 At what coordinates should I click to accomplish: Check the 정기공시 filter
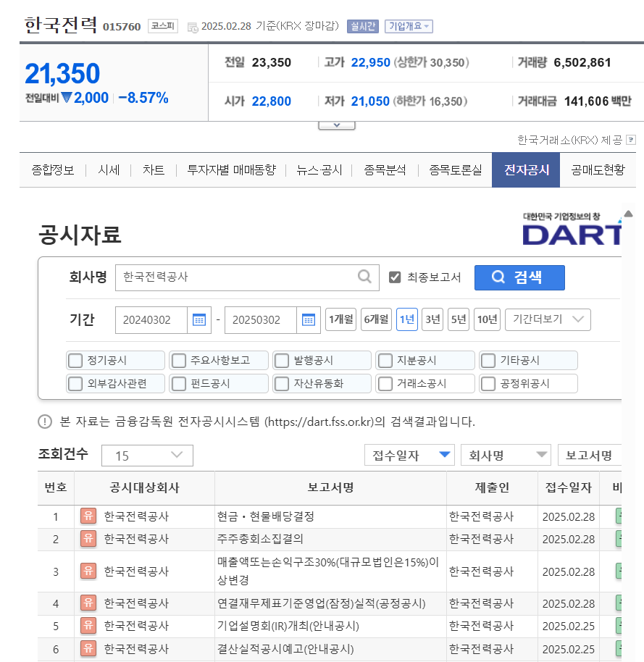[75, 361]
